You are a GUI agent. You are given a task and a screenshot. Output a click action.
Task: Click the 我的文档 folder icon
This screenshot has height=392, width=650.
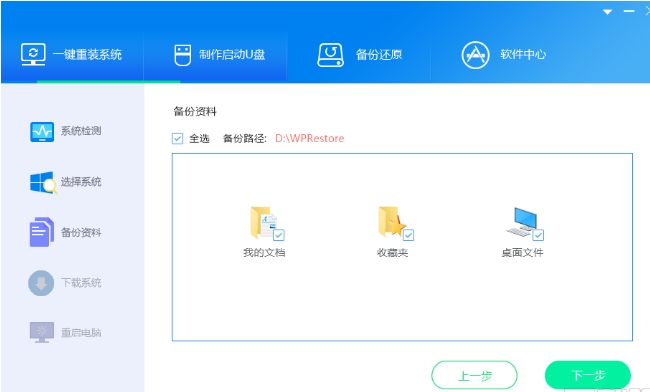264,223
